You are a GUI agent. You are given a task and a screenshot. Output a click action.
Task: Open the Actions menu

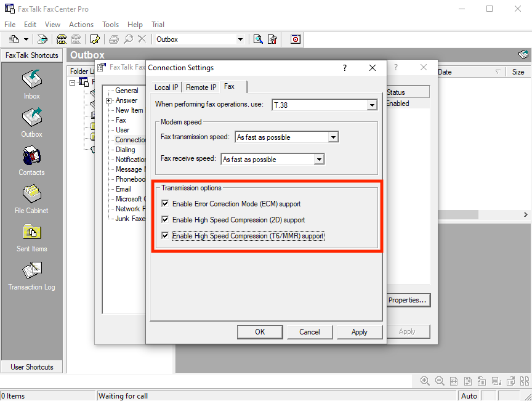point(81,25)
